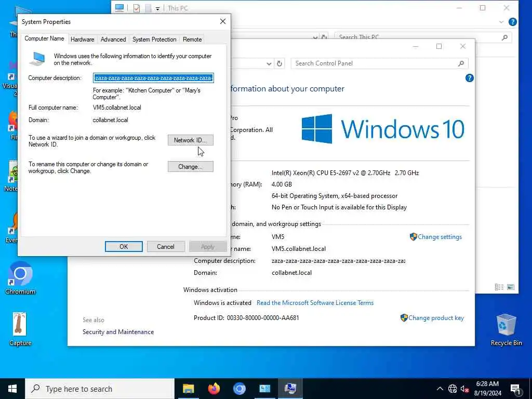Open the Chromium desktop shortcut

[x=20, y=278]
